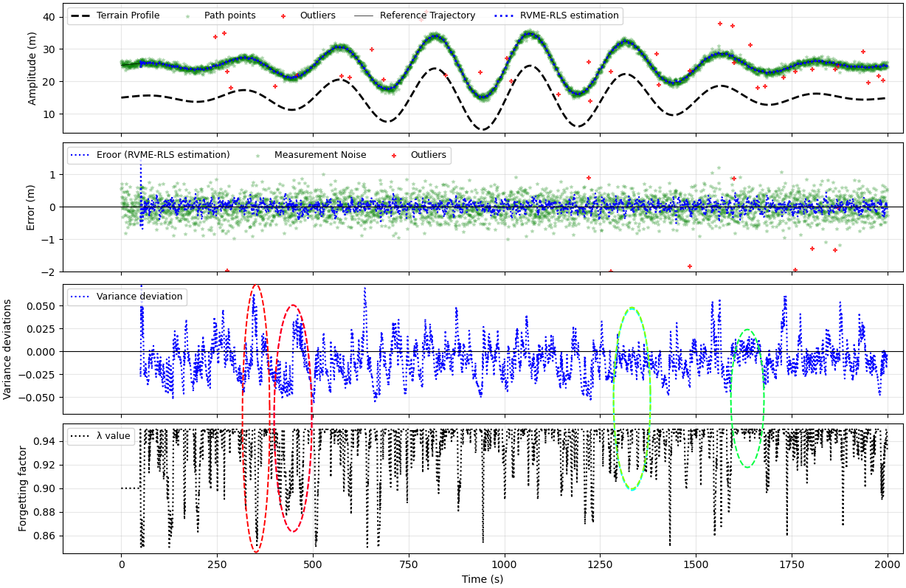Screen dimensions: 906x588
Task: Click the x-axis tick label 1750
Action: click(x=792, y=564)
